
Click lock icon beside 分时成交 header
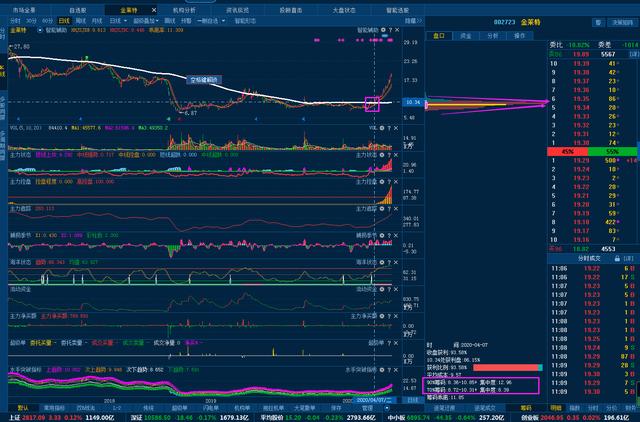click(617, 259)
